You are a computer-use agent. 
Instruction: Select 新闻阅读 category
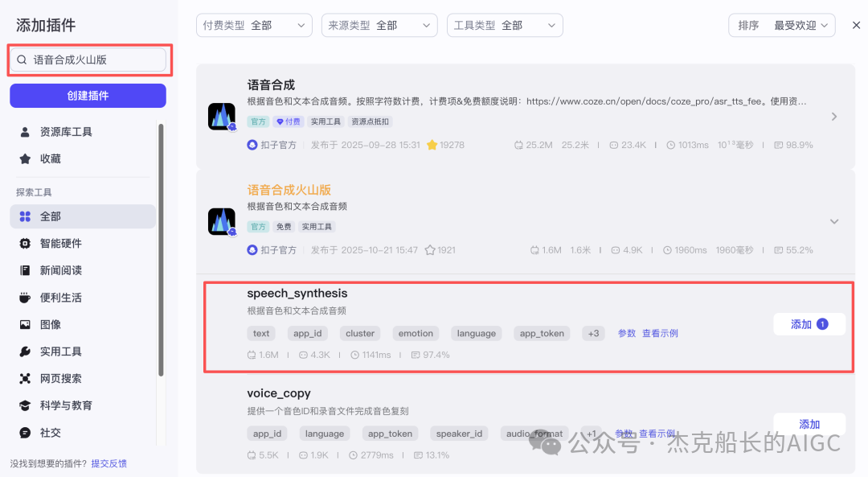(83, 270)
